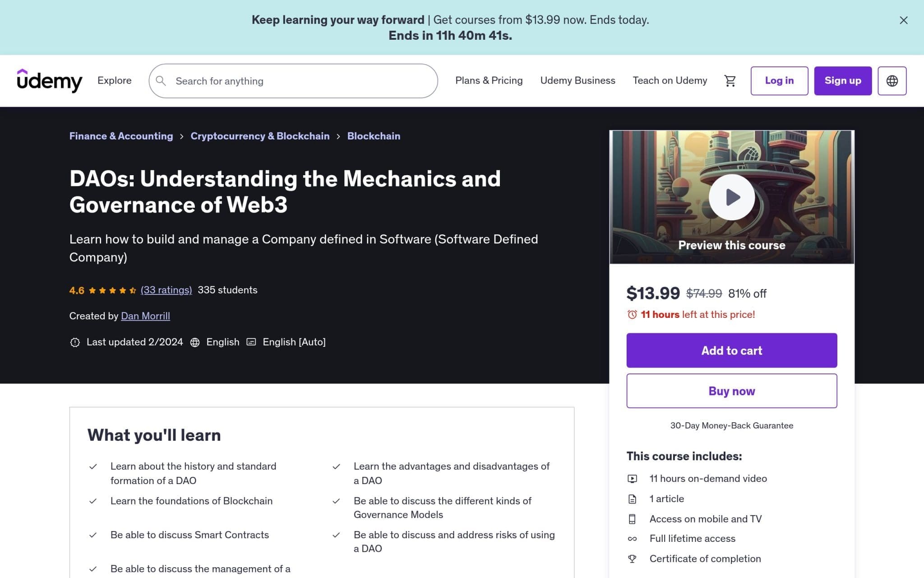Open Plans & Pricing
The height and width of the screenshot is (578, 924).
pyautogui.click(x=489, y=80)
